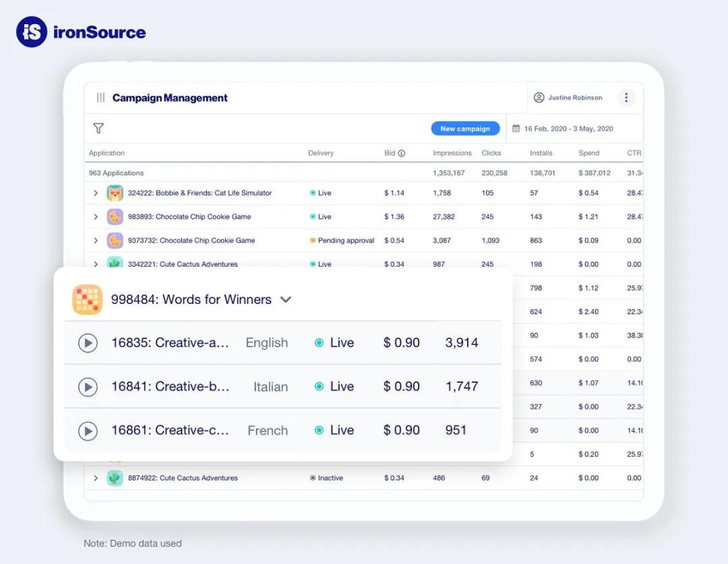The image size is (728, 564).
Task: Click the Live status dot for 16861 Creative-c
Action: pyautogui.click(x=319, y=431)
